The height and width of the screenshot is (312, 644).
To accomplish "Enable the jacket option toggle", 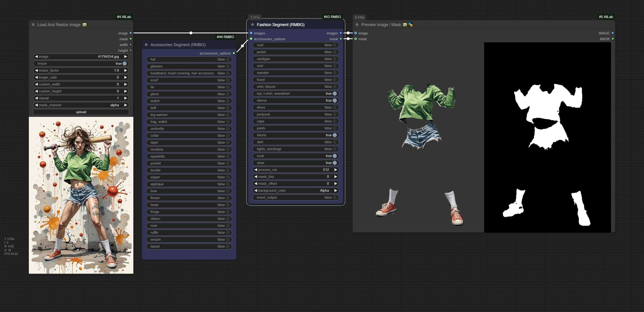I will click(x=335, y=52).
